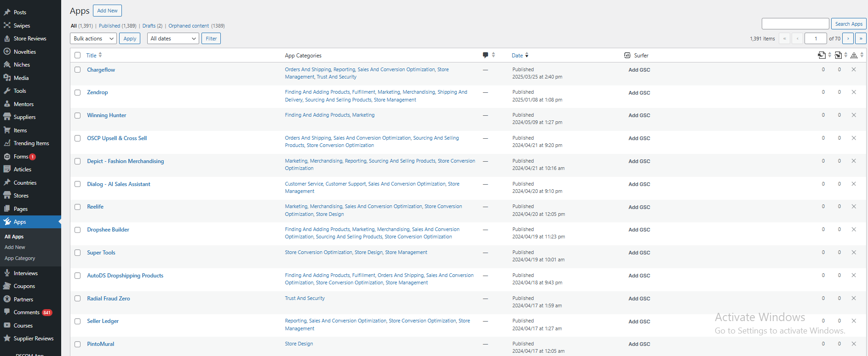Open Suppliers icon in sidebar
The image size is (868, 356).
(x=7, y=117)
